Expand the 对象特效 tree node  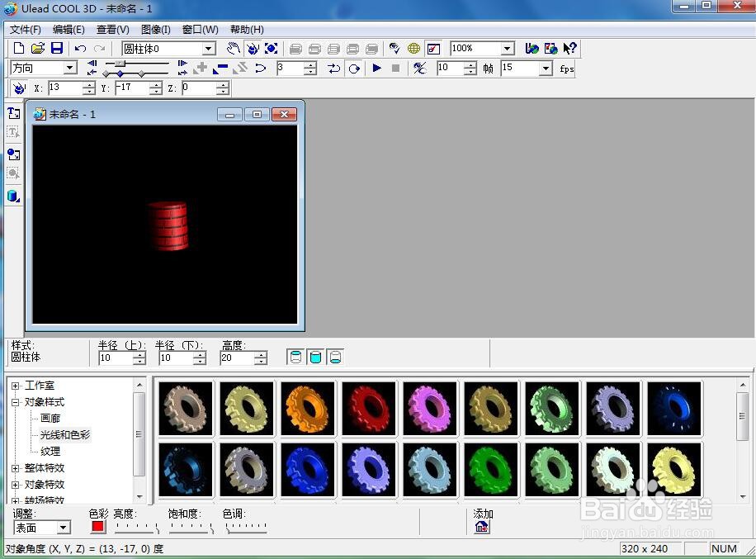pos(16,485)
